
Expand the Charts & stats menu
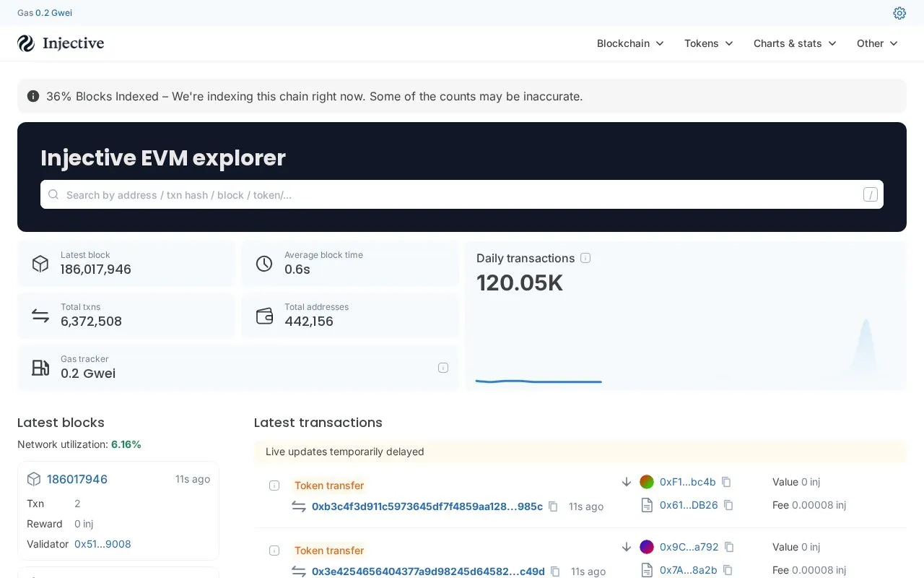795,43
